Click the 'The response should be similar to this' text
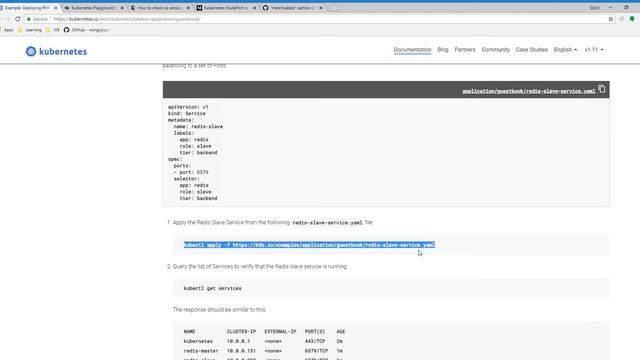 219,310
